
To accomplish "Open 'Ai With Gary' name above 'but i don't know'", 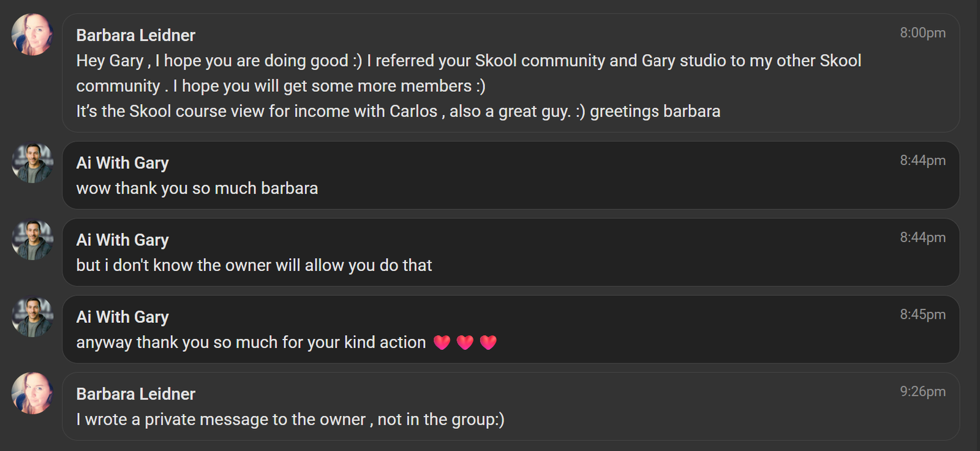I will [123, 240].
